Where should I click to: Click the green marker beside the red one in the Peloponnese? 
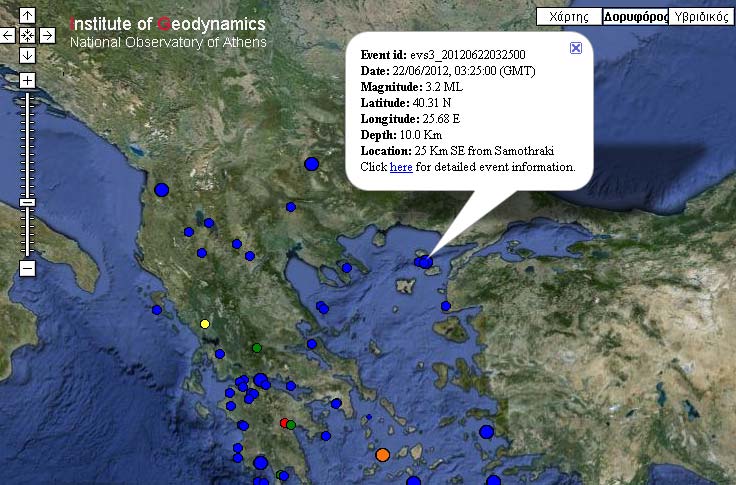pos(291,425)
